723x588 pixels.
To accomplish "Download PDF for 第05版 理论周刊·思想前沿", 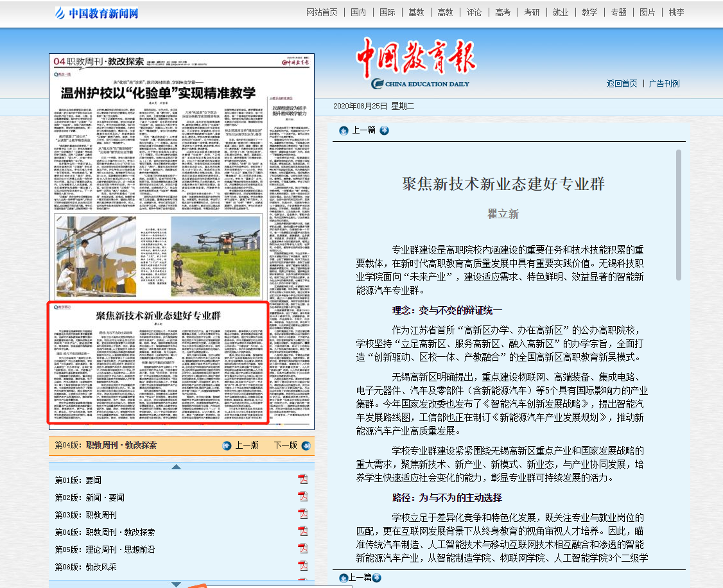I will click(302, 549).
